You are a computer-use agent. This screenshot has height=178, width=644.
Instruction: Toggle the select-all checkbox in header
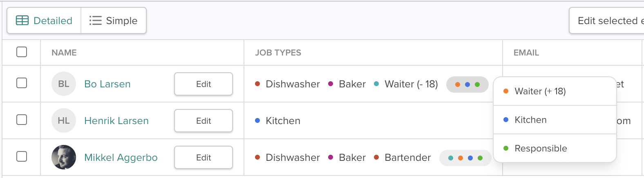click(x=22, y=52)
